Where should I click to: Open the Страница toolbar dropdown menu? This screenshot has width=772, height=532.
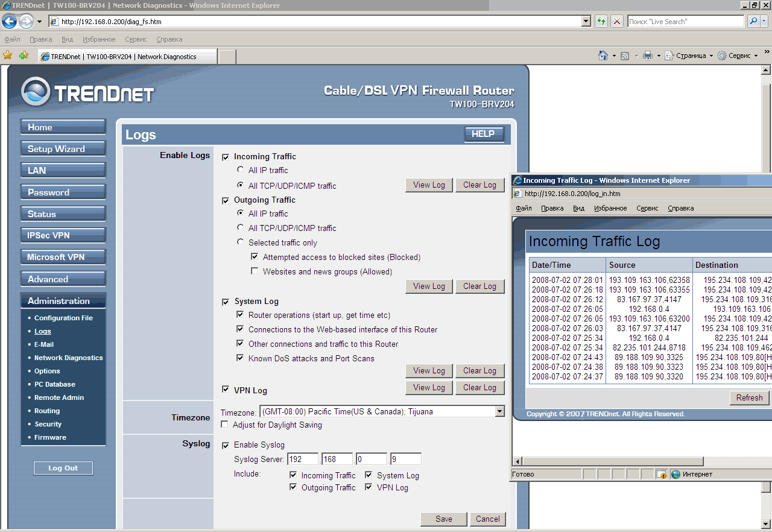(x=690, y=55)
